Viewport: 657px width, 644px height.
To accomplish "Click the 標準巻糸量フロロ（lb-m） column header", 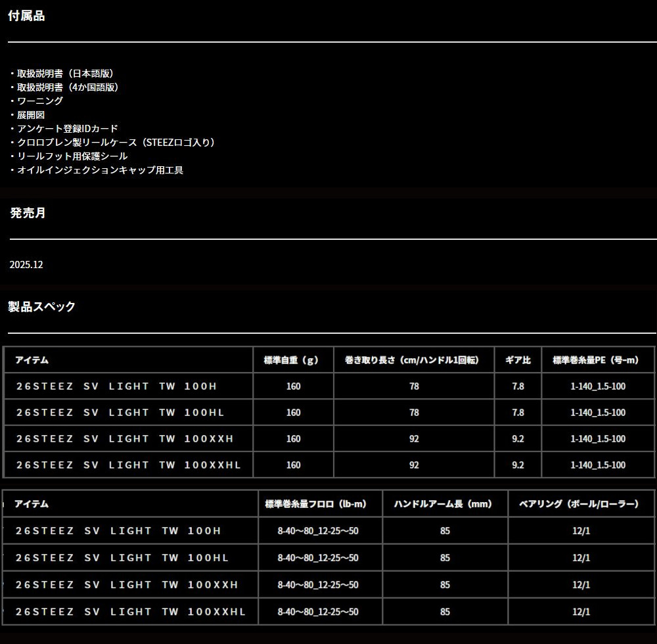I will click(x=315, y=504).
